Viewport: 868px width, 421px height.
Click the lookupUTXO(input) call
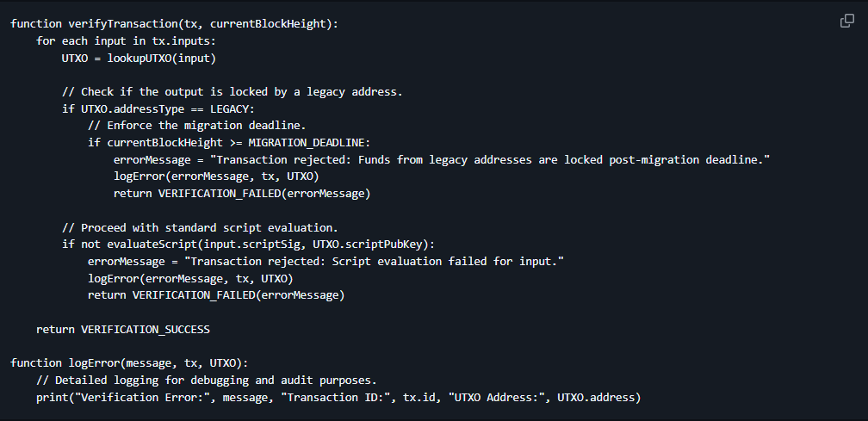click(164, 58)
